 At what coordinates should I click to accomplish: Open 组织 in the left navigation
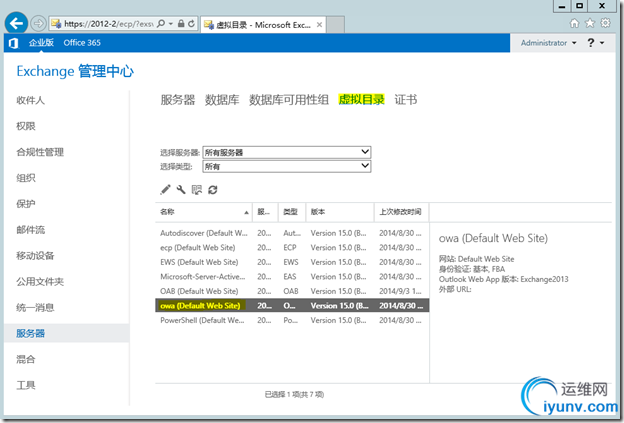(x=26, y=178)
